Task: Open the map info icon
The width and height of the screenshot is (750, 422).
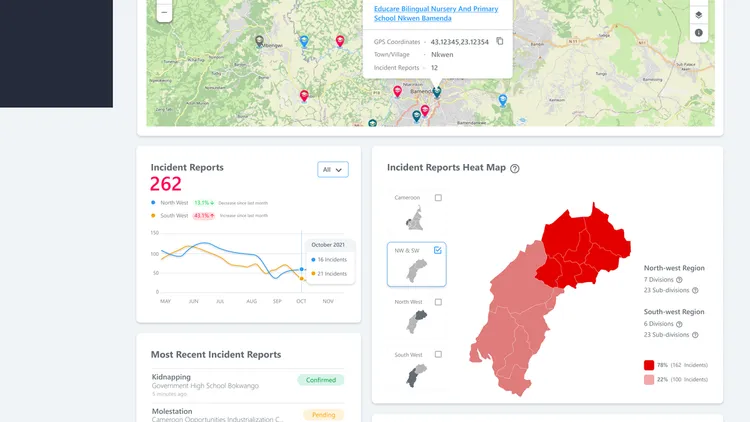Action: pyautogui.click(x=698, y=33)
